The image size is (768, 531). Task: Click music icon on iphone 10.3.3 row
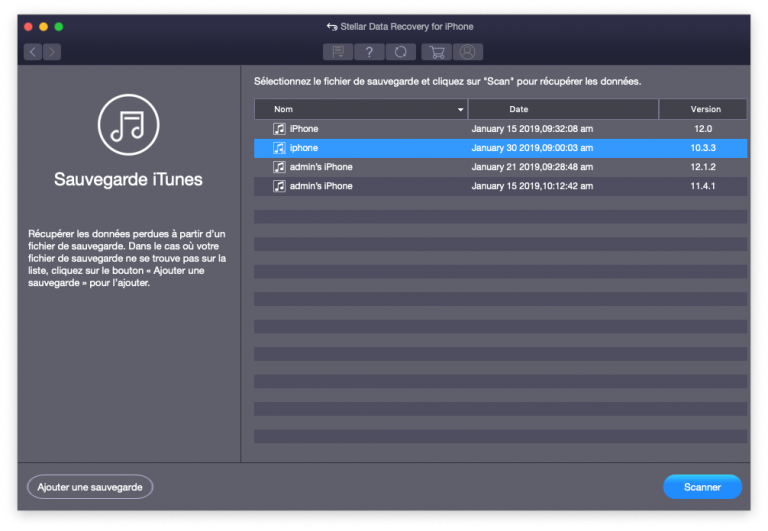click(279, 148)
